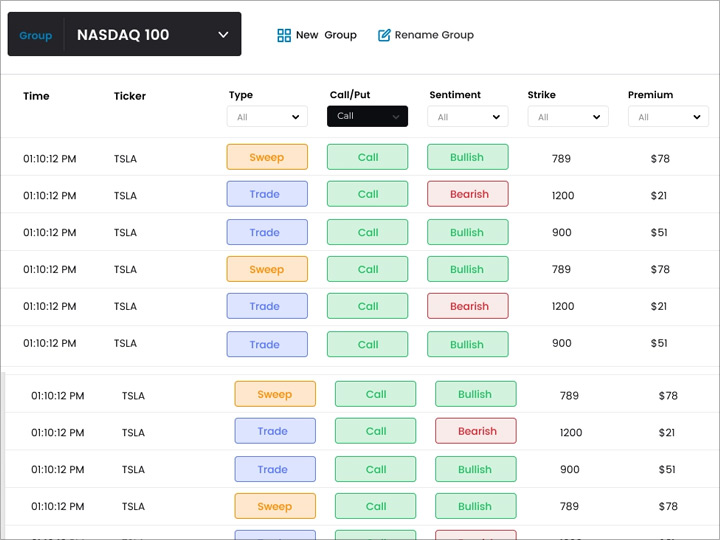Screen dimensions: 720x540
Task: Click the Bearish tag in second row
Action: point(468,194)
